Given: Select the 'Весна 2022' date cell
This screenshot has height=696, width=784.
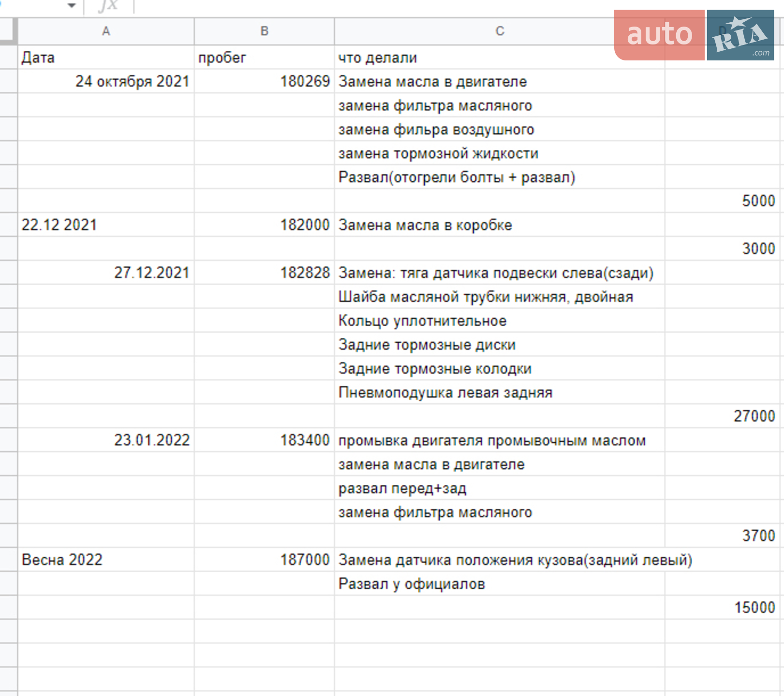Looking at the screenshot, I should (x=106, y=560).
